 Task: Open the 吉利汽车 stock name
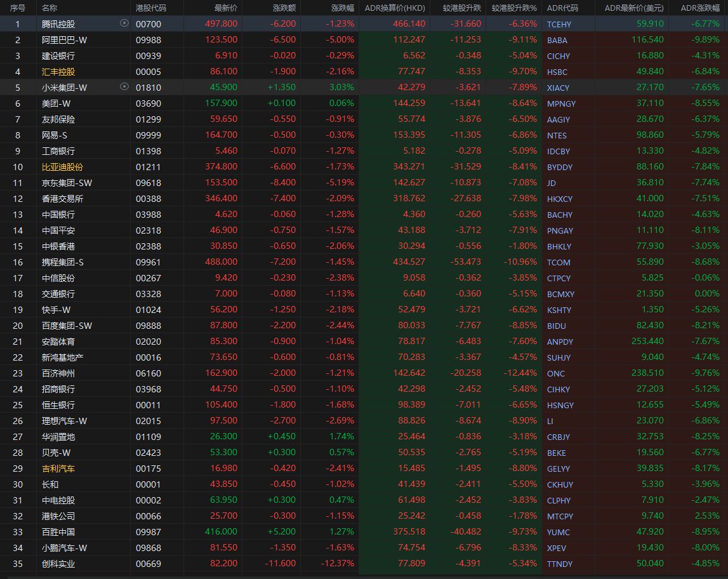pos(58,468)
